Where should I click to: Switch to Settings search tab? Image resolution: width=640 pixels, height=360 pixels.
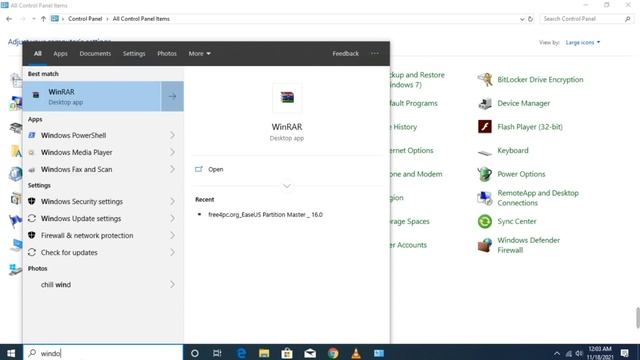click(x=134, y=53)
